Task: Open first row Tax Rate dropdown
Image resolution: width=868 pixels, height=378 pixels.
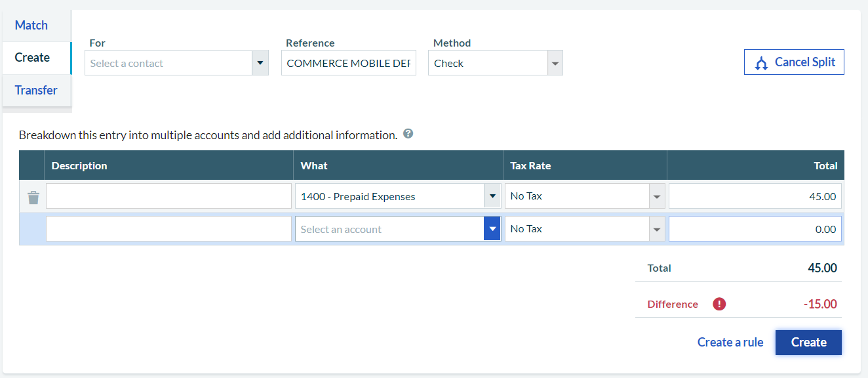Action: [x=656, y=196]
